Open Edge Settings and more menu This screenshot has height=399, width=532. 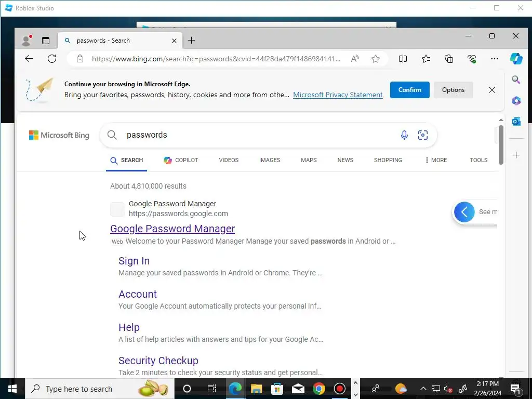pos(495,59)
